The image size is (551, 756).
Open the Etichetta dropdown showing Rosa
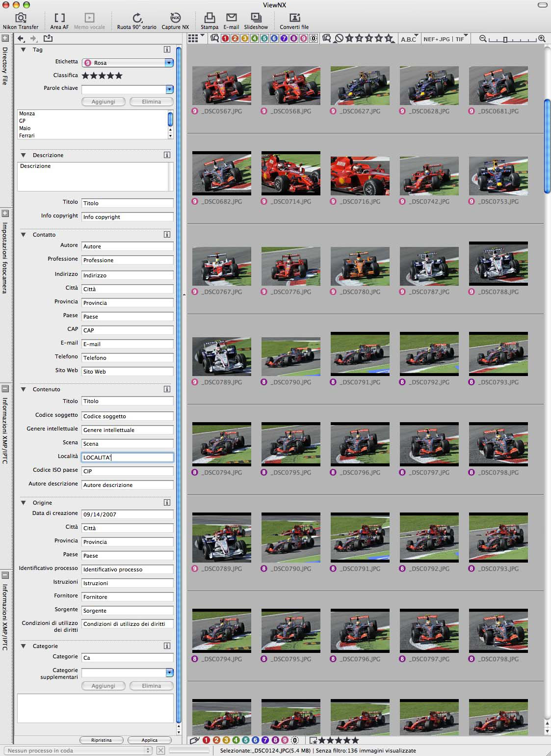[x=128, y=62]
